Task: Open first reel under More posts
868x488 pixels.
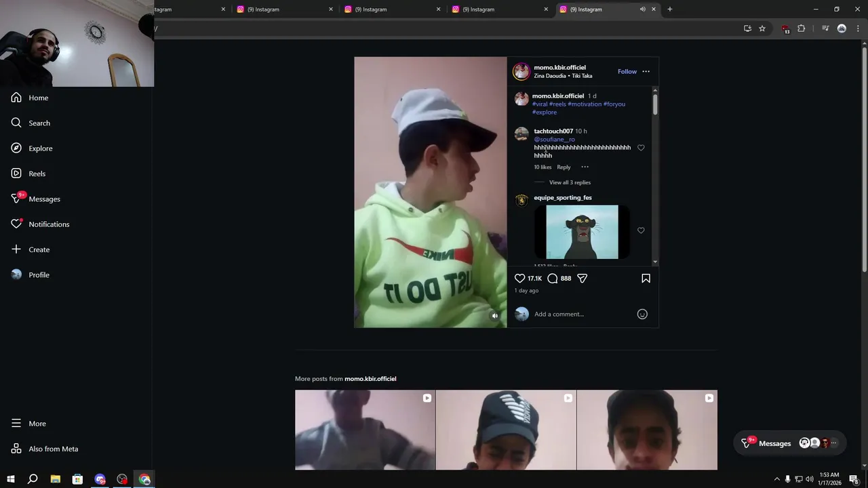Action: pos(365,430)
